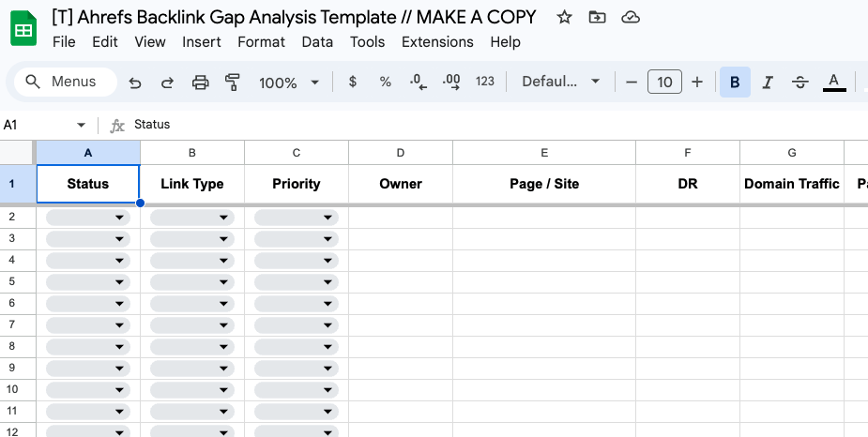Star this spreadsheet document
The image size is (868, 437).
(x=564, y=17)
